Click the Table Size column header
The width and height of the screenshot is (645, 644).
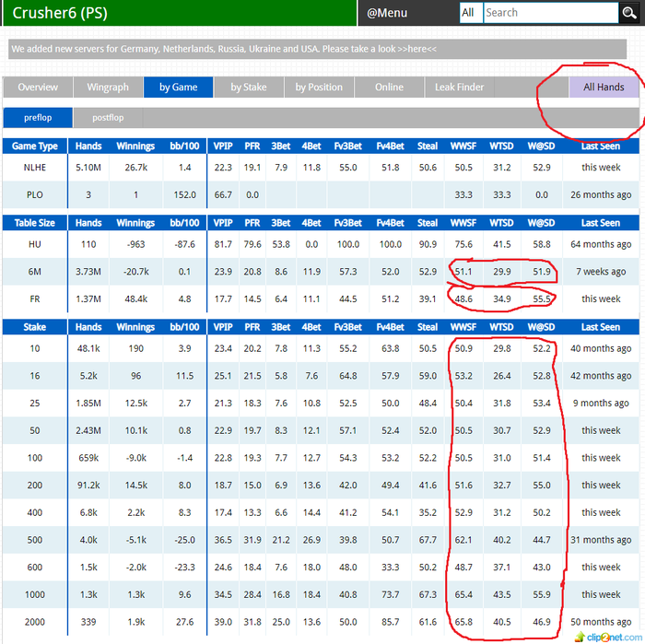(x=35, y=223)
